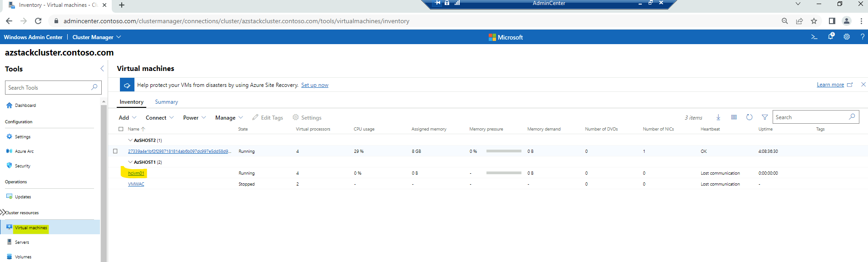Open the notifications bell icon

[831, 36]
